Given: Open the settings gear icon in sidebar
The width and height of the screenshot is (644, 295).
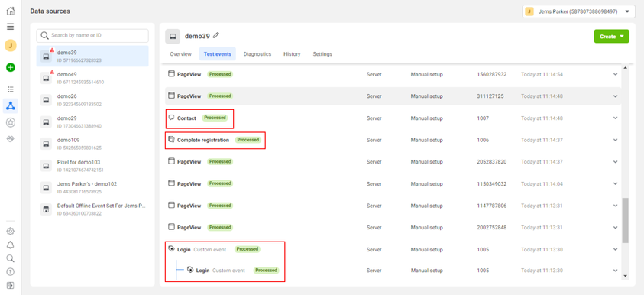Looking at the screenshot, I should pos(11,232).
